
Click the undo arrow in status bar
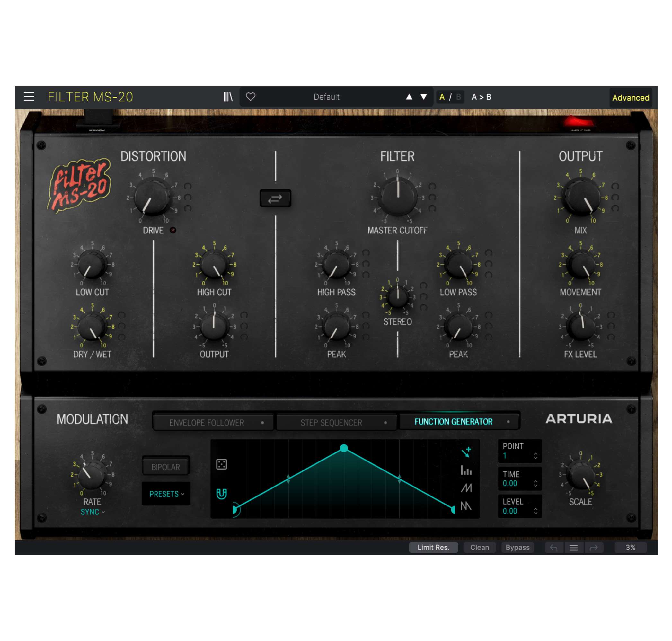point(554,547)
